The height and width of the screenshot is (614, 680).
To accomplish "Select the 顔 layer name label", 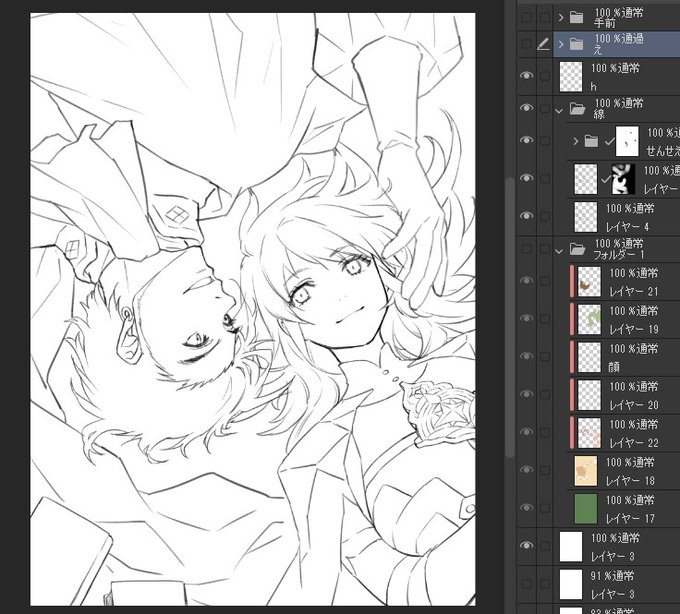I will (614, 367).
